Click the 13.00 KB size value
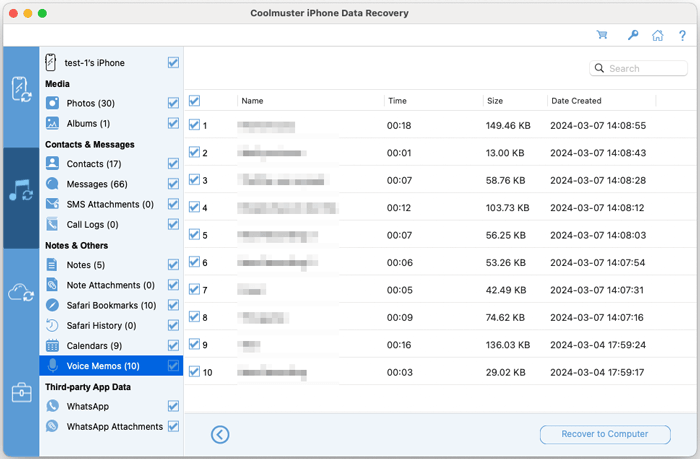 click(x=505, y=153)
